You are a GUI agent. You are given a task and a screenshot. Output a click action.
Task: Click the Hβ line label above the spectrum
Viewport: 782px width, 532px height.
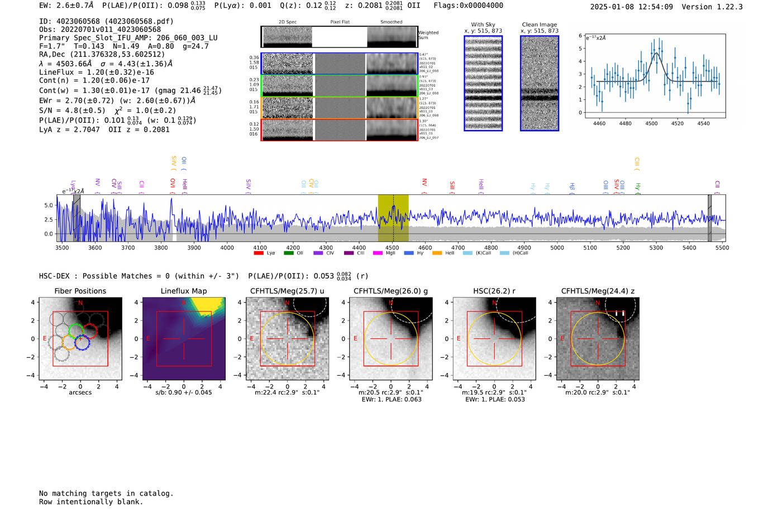pyautogui.click(x=572, y=186)
